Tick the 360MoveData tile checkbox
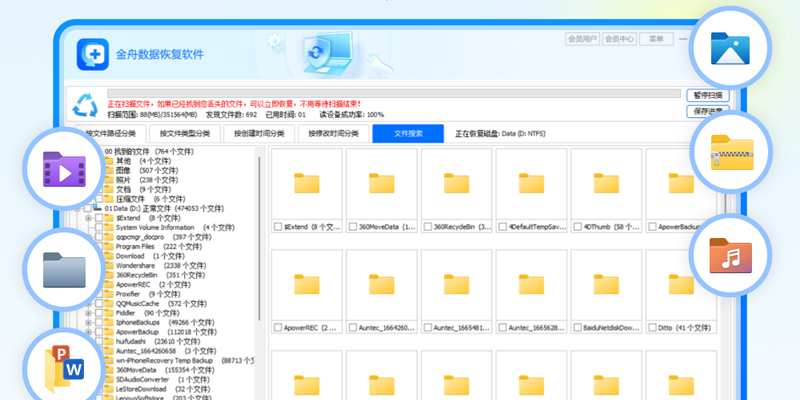 [x=353, y=227]
